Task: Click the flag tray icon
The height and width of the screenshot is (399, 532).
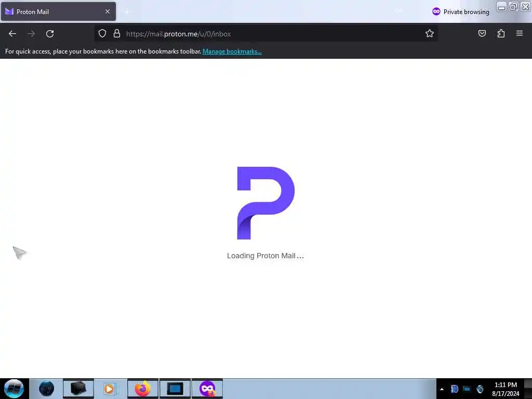Action: 454,389
